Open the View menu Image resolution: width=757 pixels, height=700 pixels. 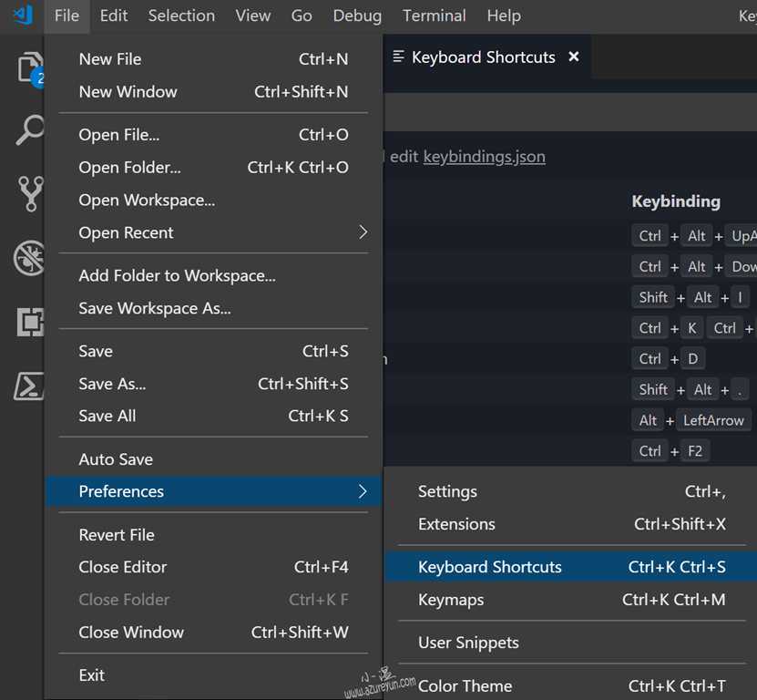252,15
